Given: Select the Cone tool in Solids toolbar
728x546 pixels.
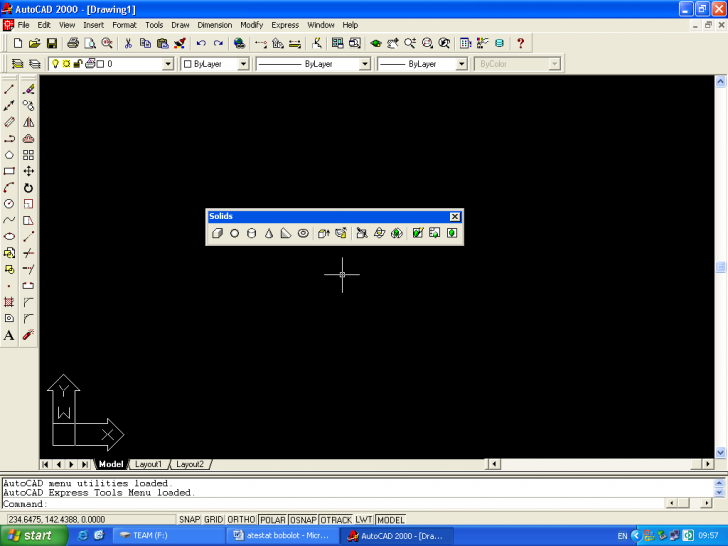Looking at the screenshot, I should coord(269,233).
